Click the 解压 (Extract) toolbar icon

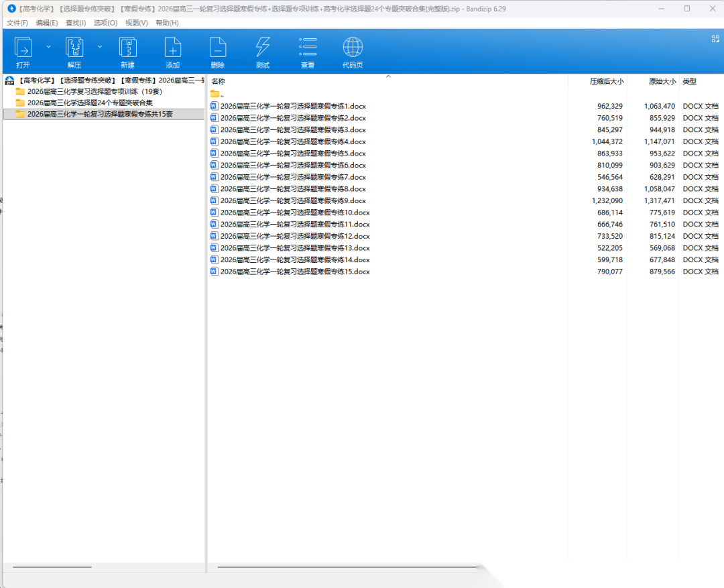coord(74,48)
